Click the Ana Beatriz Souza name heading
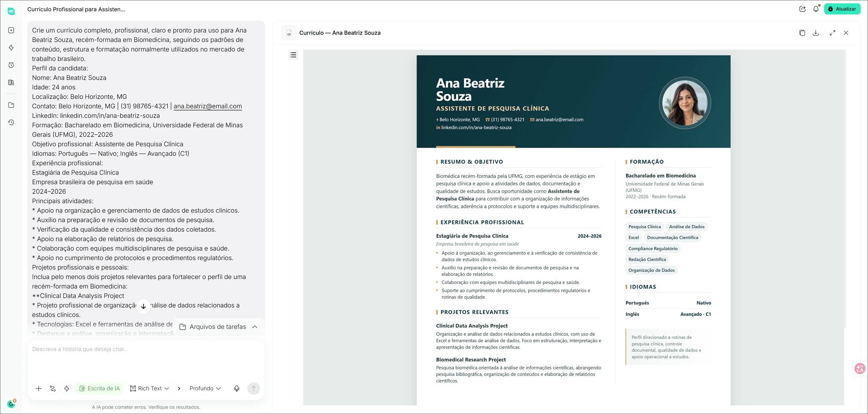 pyautogui.click(x=470, y=90)
